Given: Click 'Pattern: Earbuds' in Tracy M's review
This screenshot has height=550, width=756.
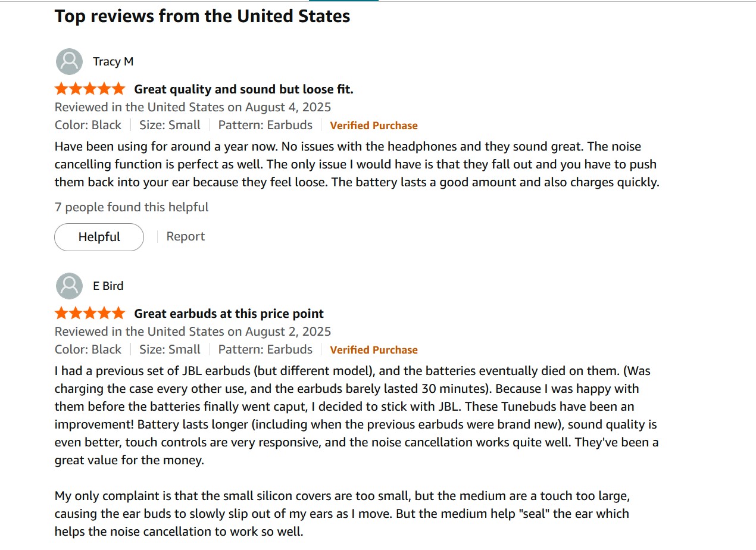Looking at the screenshot, I should pos(265,125).
